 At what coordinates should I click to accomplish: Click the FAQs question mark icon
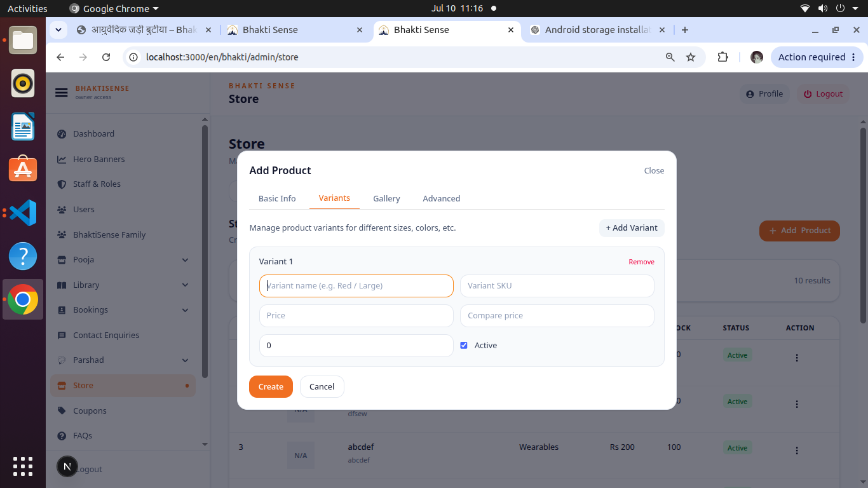pos(62,436)
